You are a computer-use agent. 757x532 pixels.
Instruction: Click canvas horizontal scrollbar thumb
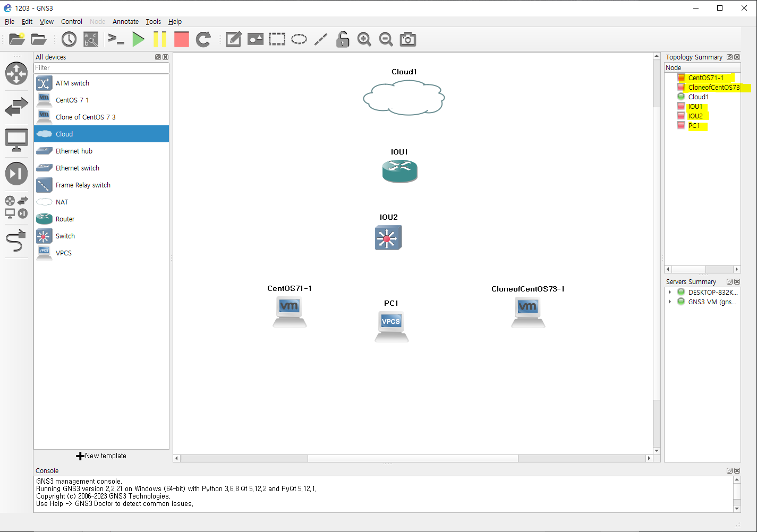413,458
